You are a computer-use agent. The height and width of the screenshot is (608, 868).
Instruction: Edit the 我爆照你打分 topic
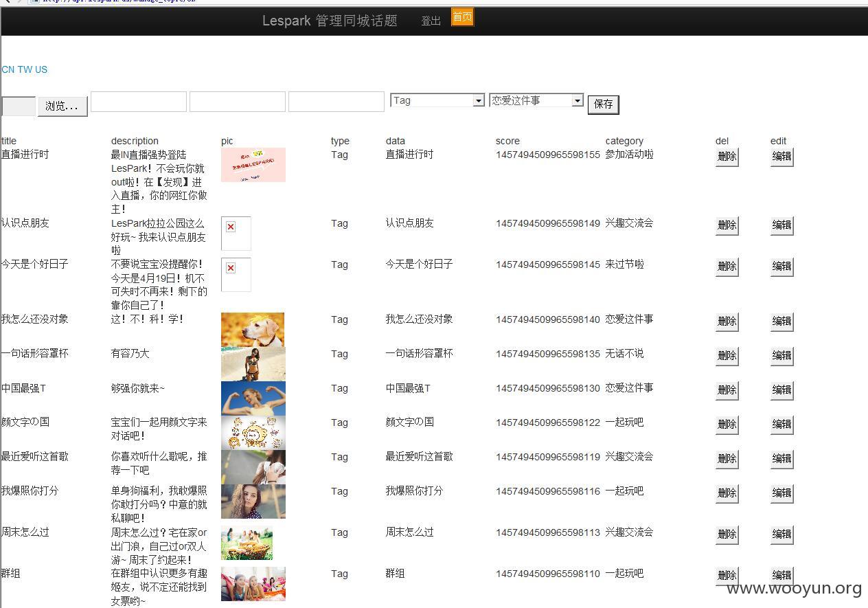tap(781, 493)
